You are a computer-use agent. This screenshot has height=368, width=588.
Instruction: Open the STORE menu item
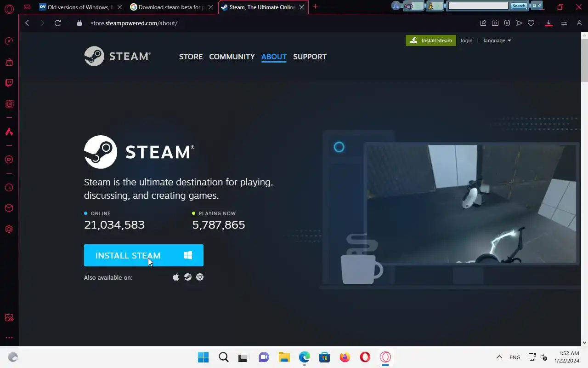191,57
